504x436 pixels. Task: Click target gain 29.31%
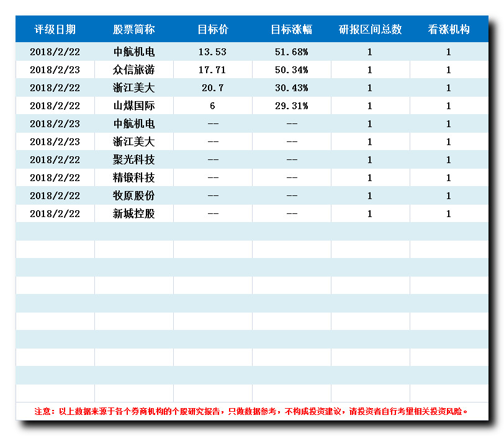point(292,106)
